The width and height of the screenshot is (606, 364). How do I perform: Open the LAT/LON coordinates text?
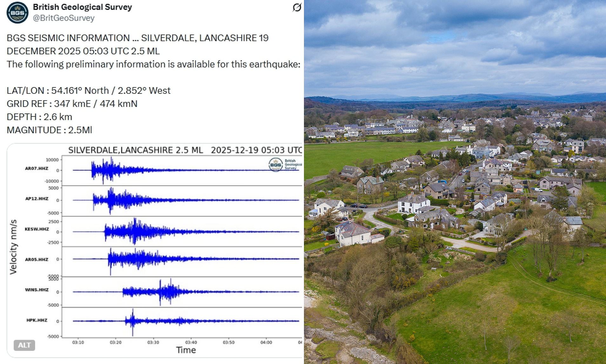click(89, 91)
